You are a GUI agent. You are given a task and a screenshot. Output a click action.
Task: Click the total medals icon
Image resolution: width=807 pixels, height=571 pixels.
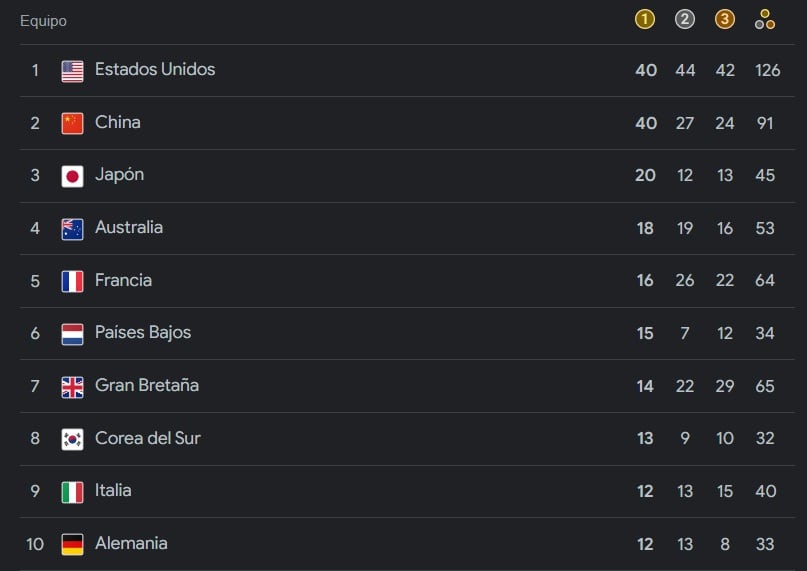[x=765, y=19]
